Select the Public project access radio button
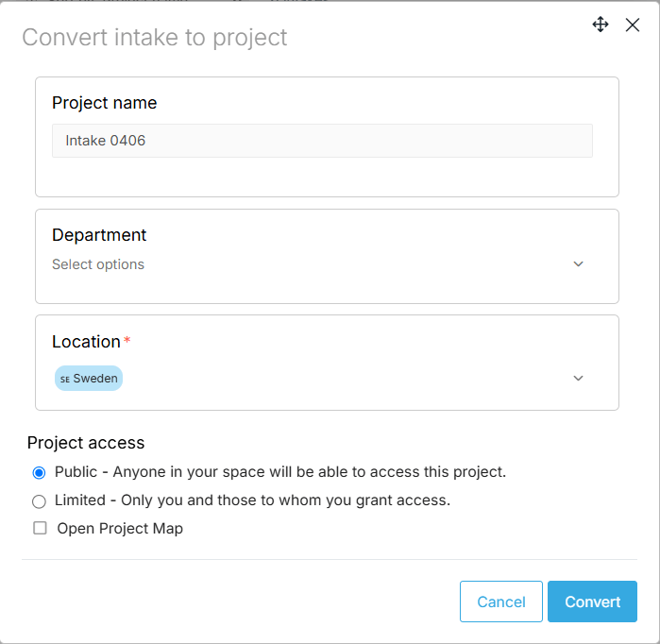Screen dimensions: 660x644 click(x=40, y=472)
